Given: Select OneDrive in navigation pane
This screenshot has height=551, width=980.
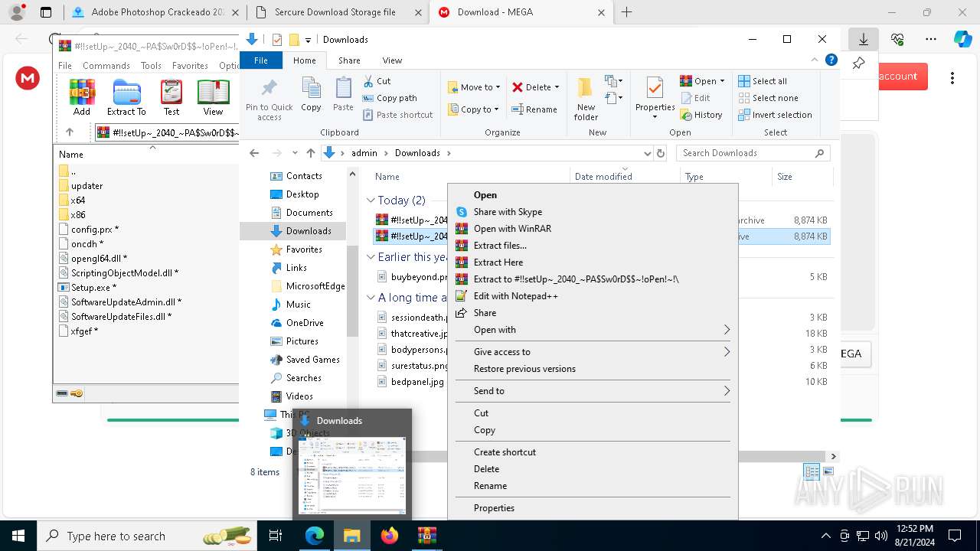Looking at the screenshot, I should click(304, 323).
